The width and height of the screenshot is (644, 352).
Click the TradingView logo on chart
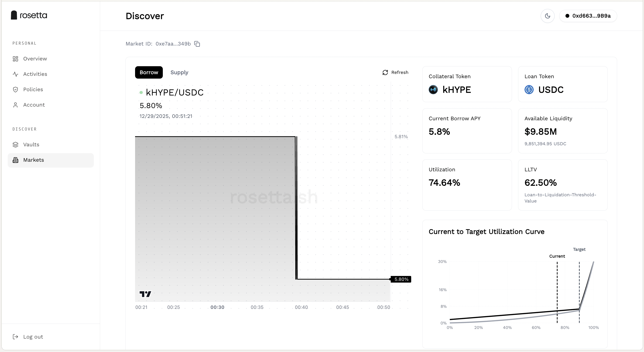(145, 294)
